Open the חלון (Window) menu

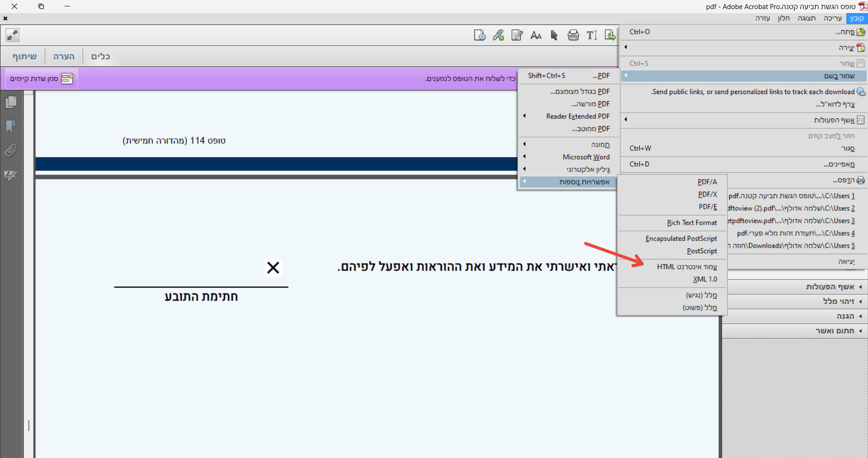pos(784,18)
